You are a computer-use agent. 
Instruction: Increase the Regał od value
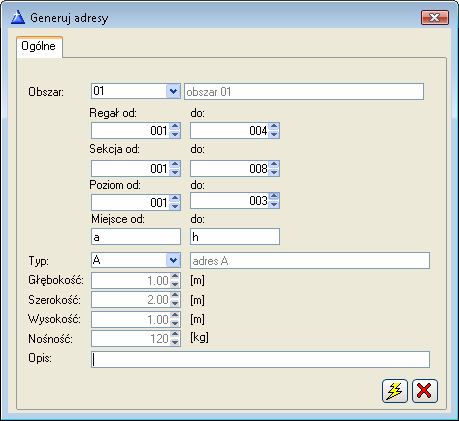point(175,126)
